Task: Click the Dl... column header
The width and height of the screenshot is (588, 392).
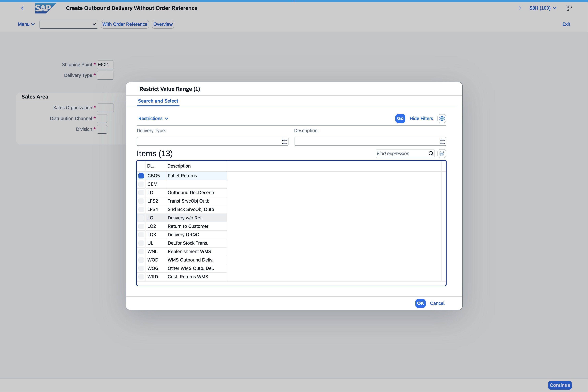Action: click(155, 166)
